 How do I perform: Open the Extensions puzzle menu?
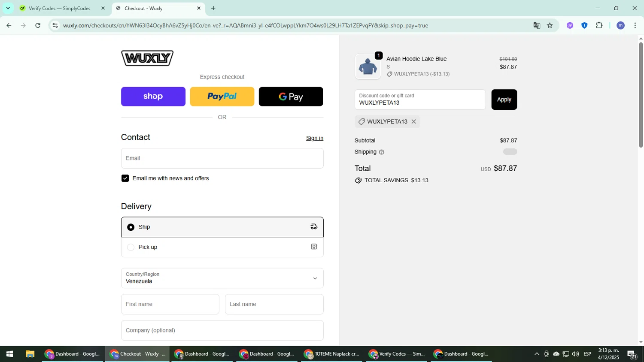(599, 26)
